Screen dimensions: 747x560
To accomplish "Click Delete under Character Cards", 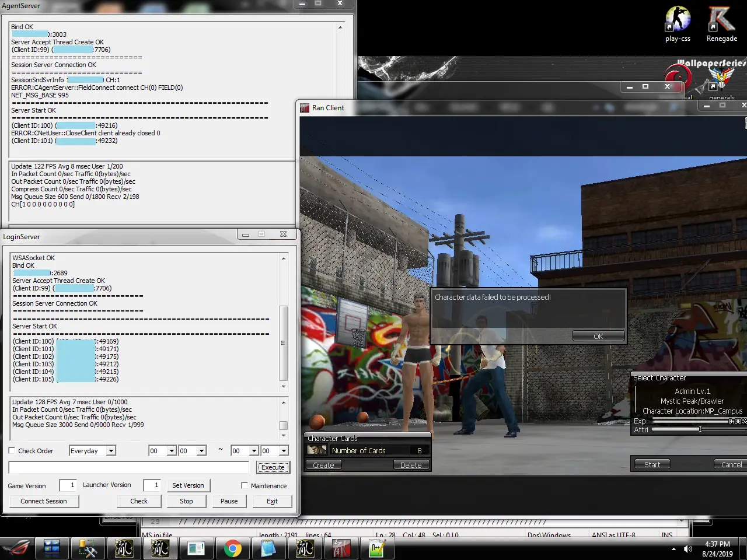I will coord(411,465).
